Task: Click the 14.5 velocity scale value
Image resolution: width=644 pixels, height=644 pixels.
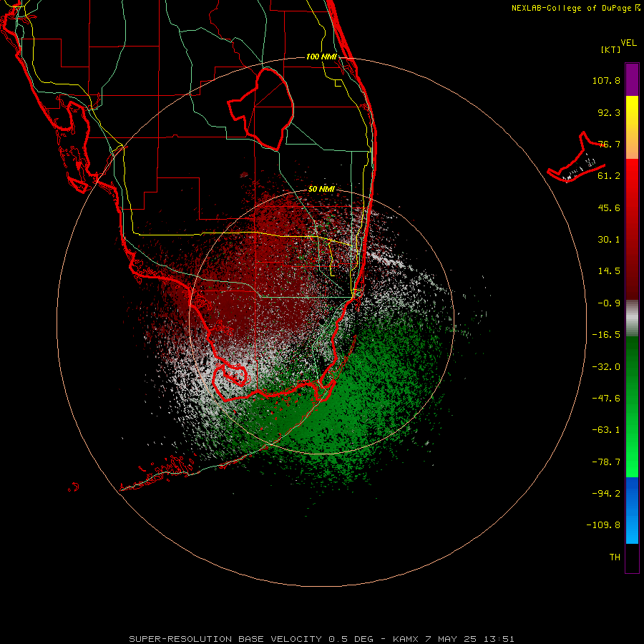Action: point(609,271)
